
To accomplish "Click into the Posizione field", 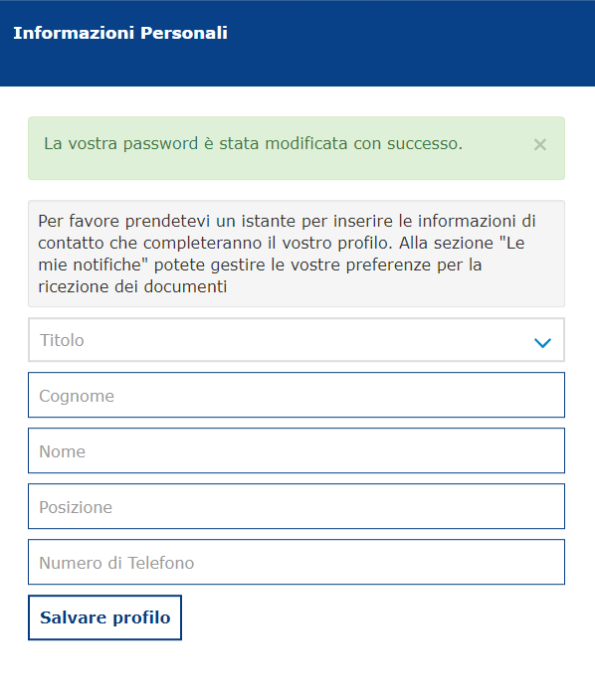I will [297, 506].
